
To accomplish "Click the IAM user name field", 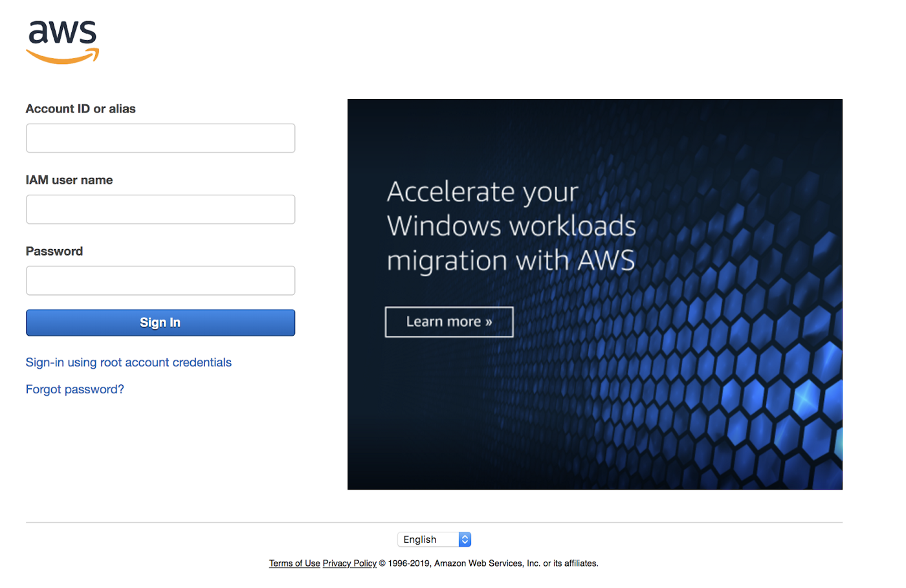I will click(x=160, y=210).
